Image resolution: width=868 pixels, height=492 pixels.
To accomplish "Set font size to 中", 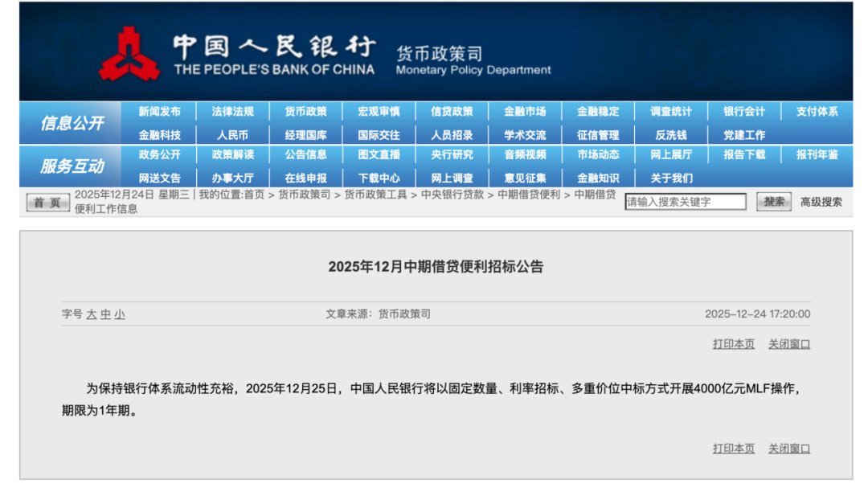I will tap(105, 314).
